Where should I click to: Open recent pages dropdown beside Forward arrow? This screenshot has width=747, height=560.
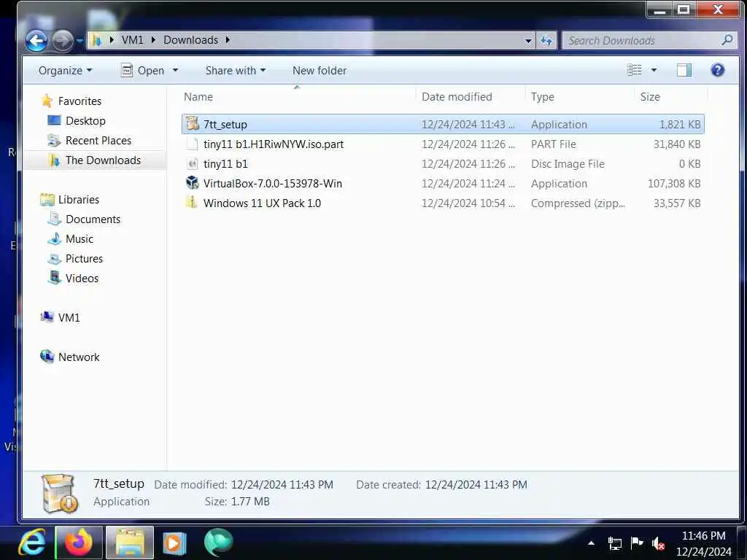pyautogui.click(x=80, y=41)
